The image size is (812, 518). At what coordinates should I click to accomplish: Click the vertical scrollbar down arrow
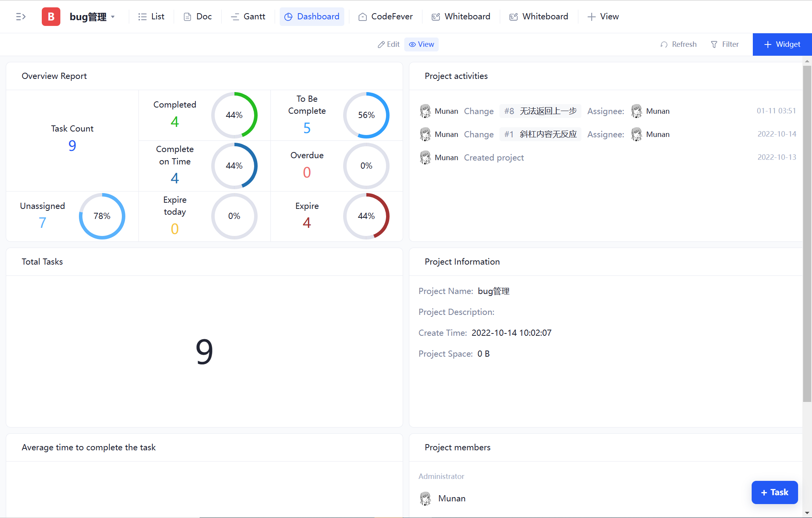point(807,513)
